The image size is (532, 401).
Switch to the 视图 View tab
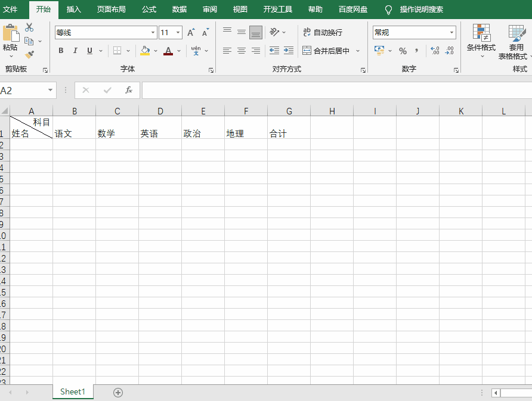[x=240, y=9]
